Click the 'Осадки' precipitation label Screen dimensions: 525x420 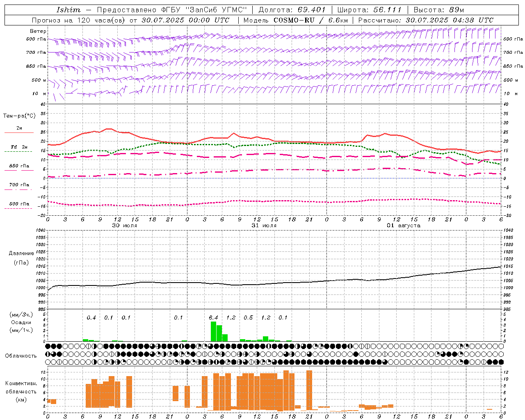pyautogui.click(x=21, y=322)
